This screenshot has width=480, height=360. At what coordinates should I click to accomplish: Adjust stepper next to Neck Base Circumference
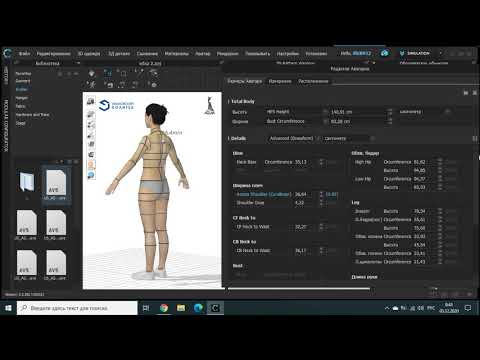(321, 162)
